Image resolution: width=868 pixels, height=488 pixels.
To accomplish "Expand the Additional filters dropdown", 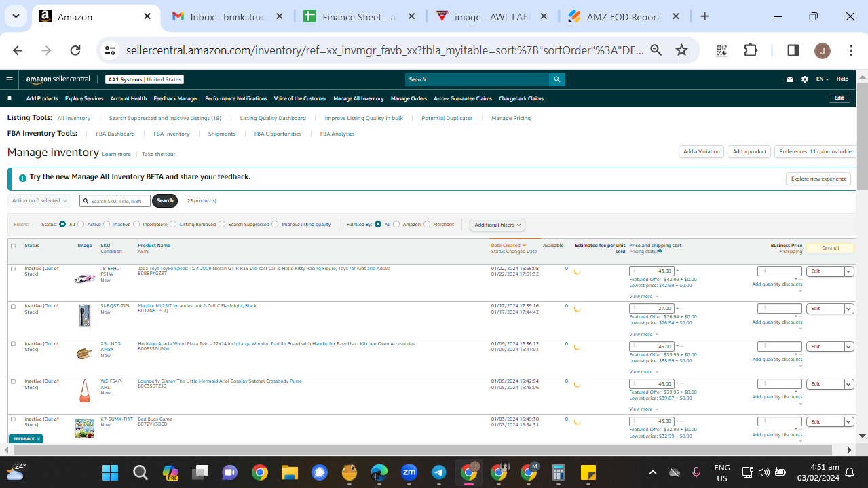I will pos(497,225).
